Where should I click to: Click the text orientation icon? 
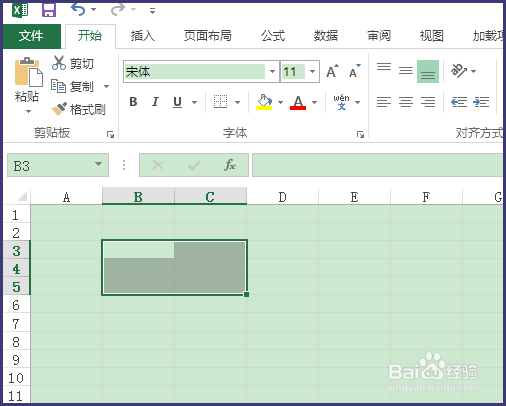click(x=459, y=71)
